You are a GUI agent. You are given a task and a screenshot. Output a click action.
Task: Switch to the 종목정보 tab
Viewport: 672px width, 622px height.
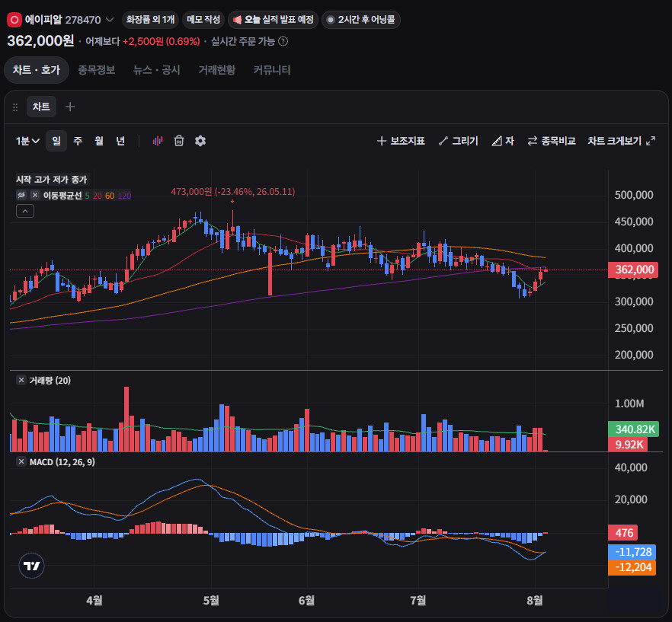[97, 70]
